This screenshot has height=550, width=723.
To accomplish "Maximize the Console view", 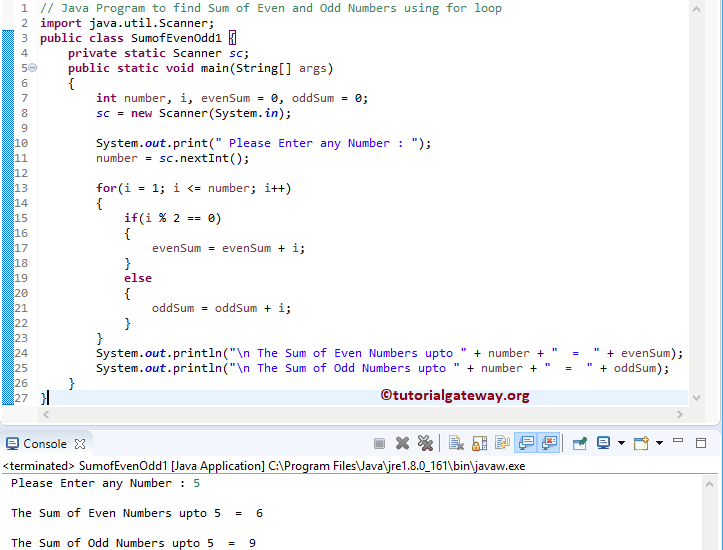I will tap(701, 443).
